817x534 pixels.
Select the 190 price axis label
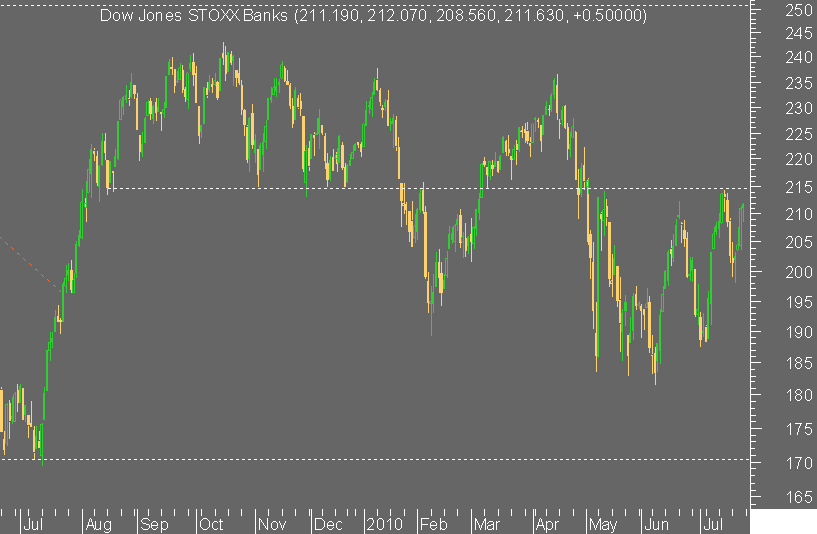798,332
